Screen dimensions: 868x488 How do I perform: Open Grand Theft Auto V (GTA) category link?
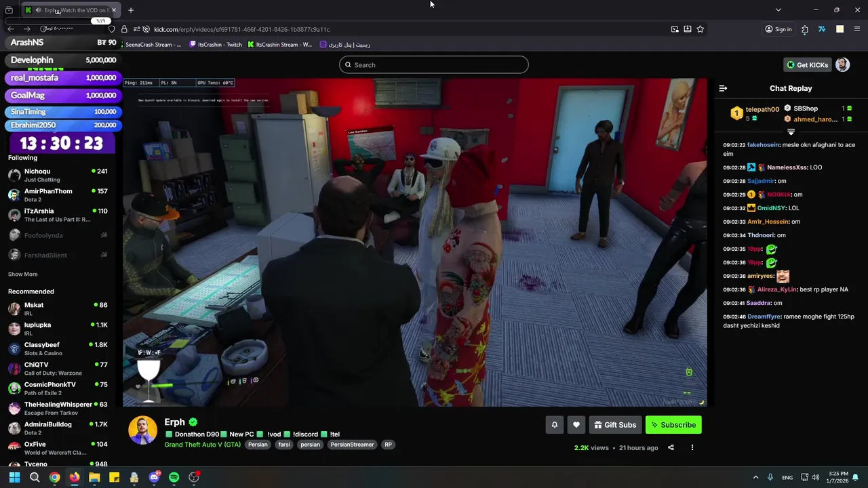202,445
